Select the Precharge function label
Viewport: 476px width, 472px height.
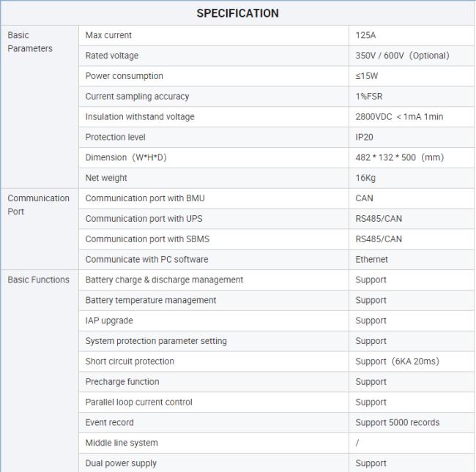point(122,382)
